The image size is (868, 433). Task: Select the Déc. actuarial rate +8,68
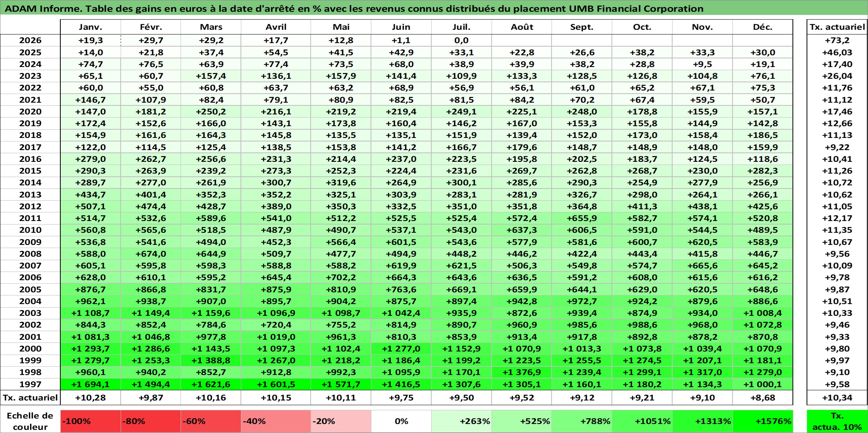coord(763,398)
